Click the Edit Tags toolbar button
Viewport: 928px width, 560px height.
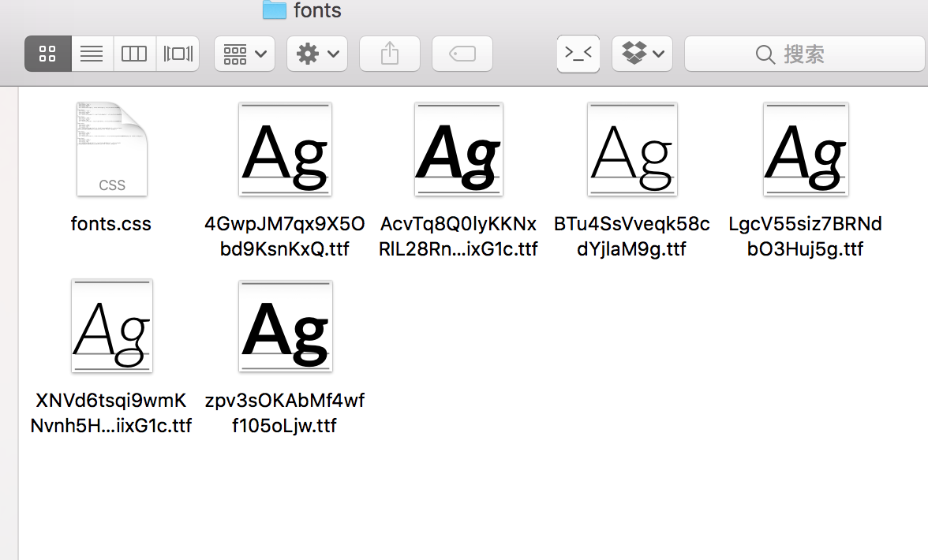[462, 54]
